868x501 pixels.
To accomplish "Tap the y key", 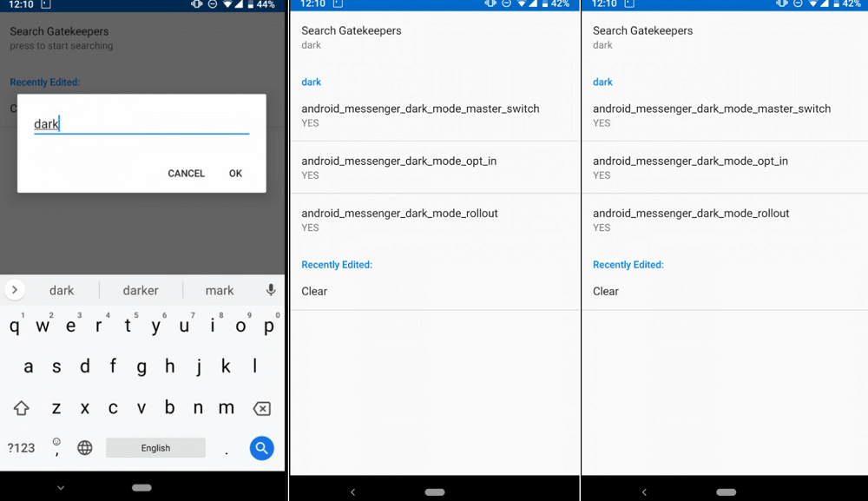I will [155, 326].
